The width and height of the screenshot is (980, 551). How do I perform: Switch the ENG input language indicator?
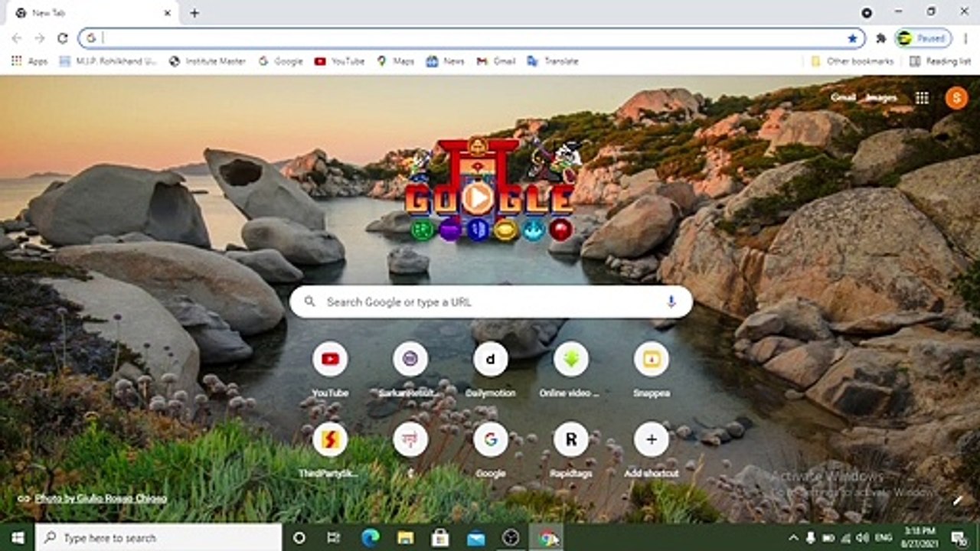tap(882, 538)
